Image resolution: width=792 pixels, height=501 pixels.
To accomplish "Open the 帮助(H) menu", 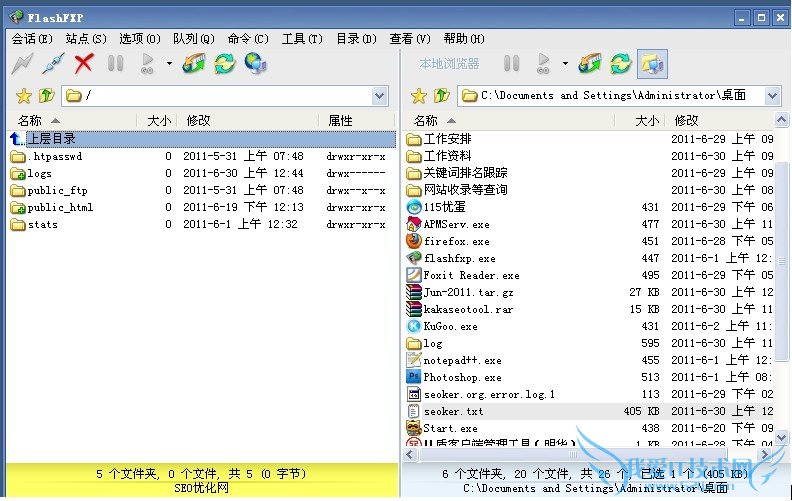I will click(464, 39).
